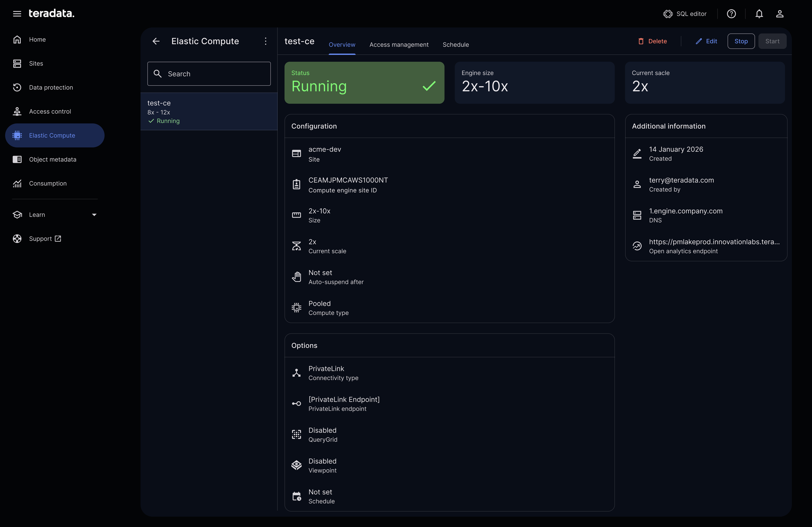Click the QueryGrid icon

[297, 434]
